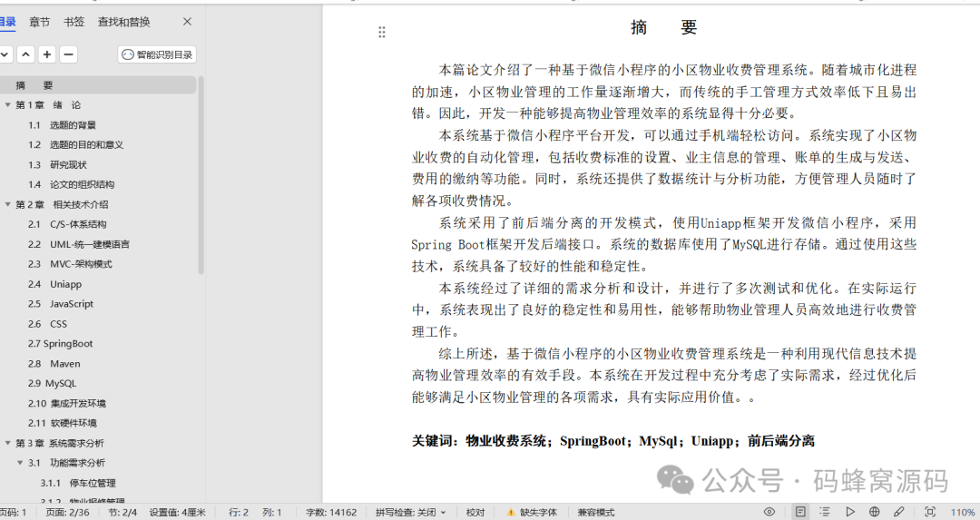Viewport: 980px width, 520px height.
Task: Click the collapse-level up arrow button
Action: point(25,54)
